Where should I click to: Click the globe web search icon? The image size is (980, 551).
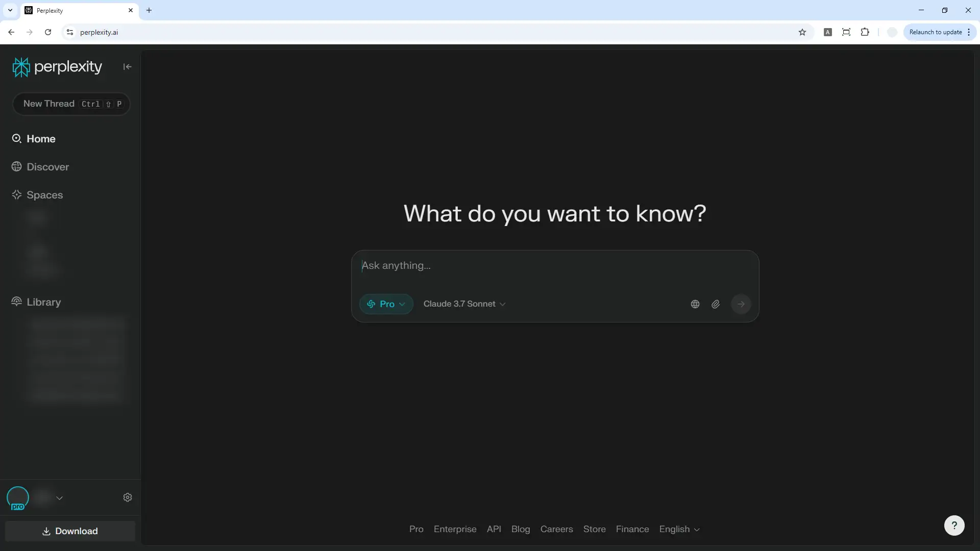point(695,304)
